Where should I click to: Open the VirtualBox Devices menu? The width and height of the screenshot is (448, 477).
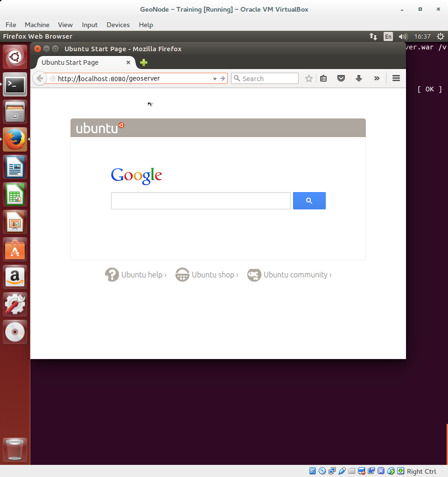tap(118, 25)
